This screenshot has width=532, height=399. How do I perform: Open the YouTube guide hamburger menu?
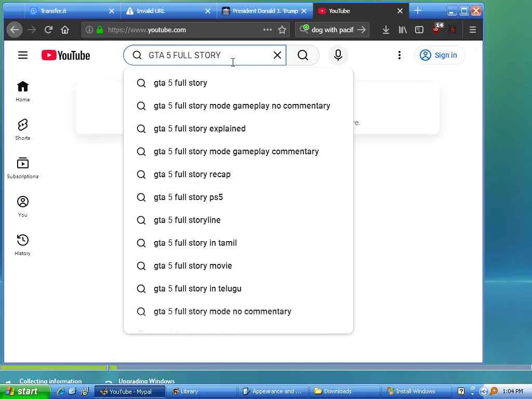coord(23,55)
